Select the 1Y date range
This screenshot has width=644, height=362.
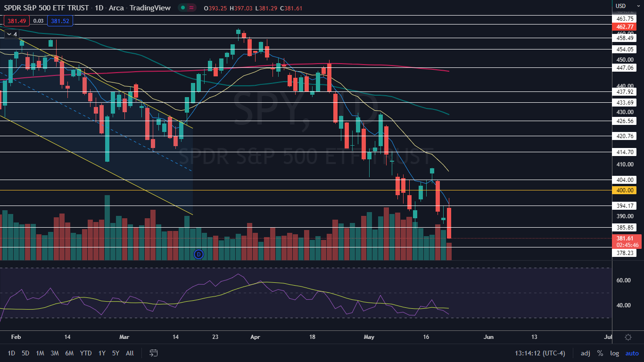coord(102,353)
